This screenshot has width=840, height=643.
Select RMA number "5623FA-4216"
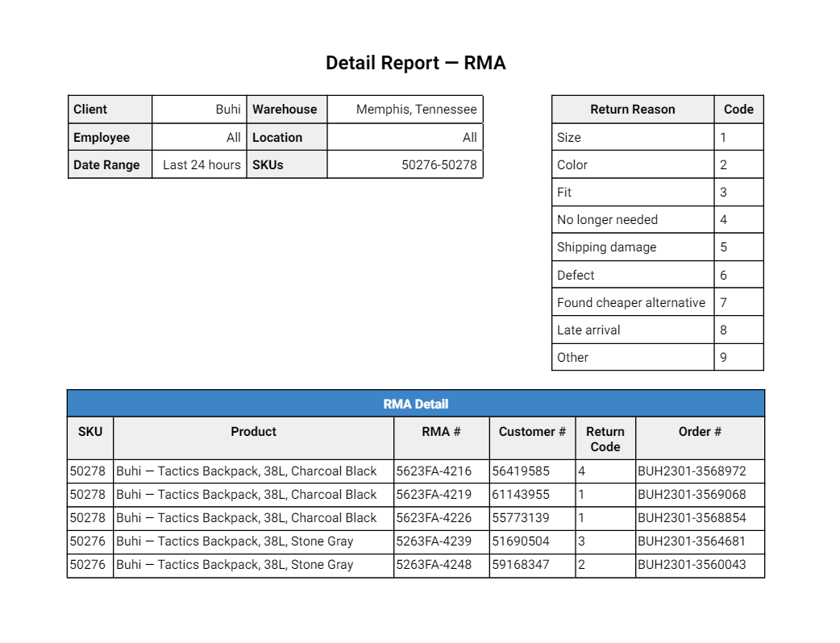434,471
